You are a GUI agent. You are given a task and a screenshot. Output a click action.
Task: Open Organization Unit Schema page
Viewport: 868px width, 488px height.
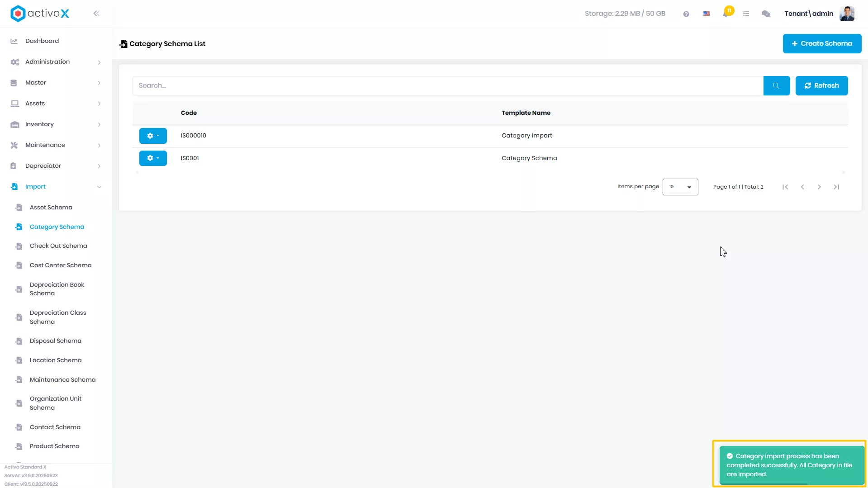tap(56, 403)
